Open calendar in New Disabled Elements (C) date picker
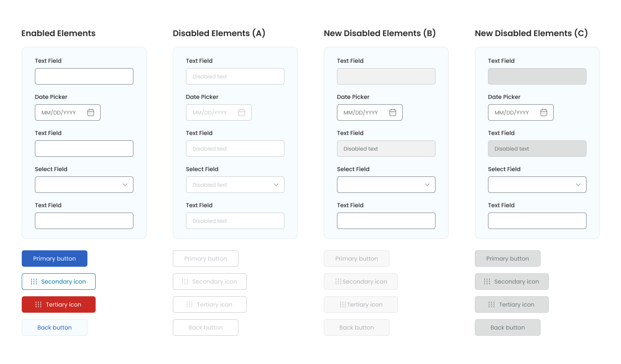Image resolution: width=621 pixels, height=364 pixels. click(544, 112)
